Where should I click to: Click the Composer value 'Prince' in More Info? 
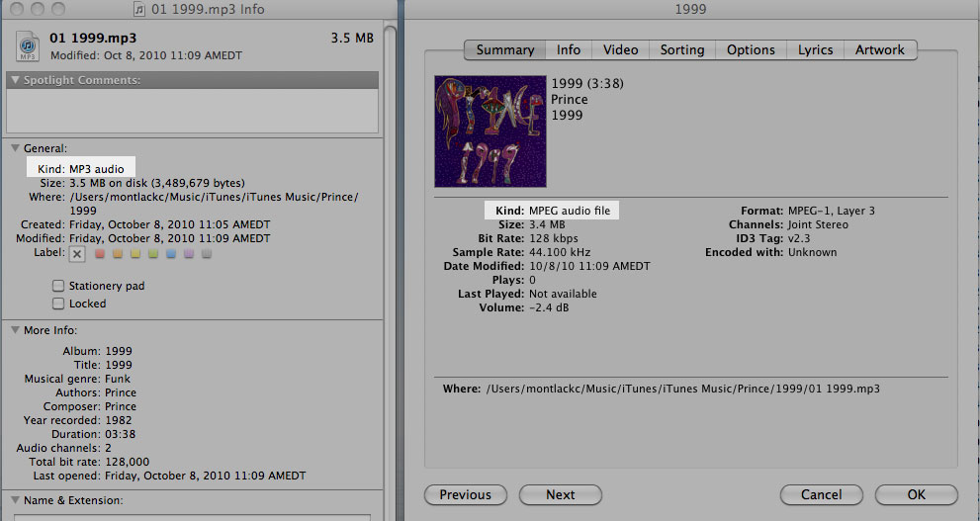pos(121,406)
